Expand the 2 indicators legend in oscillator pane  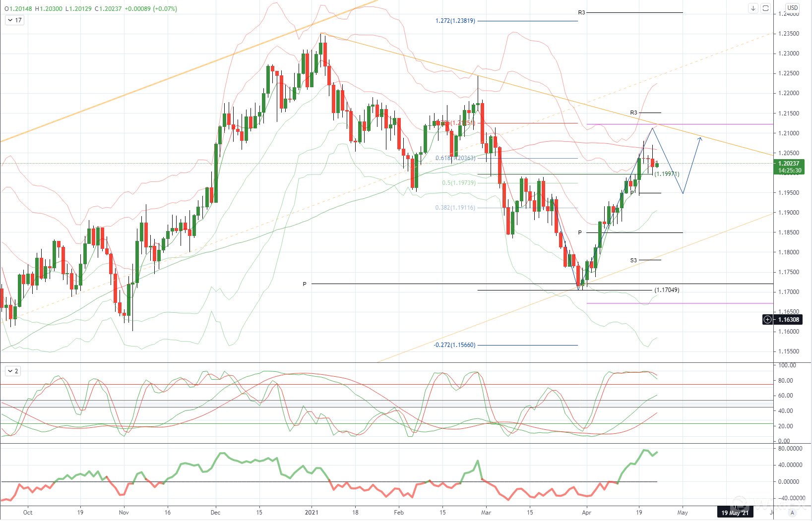[12, 371]
